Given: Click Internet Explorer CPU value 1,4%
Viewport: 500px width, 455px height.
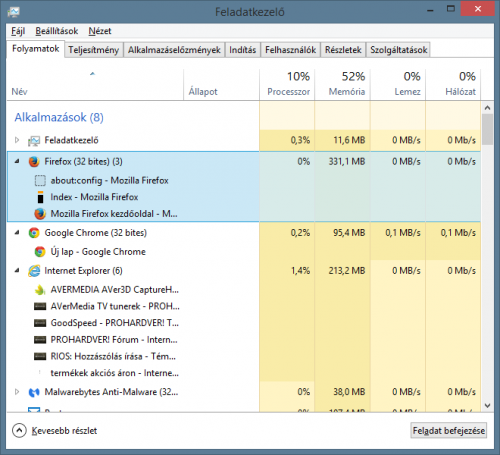Looking at the screenshot, I should coord(300,271).
